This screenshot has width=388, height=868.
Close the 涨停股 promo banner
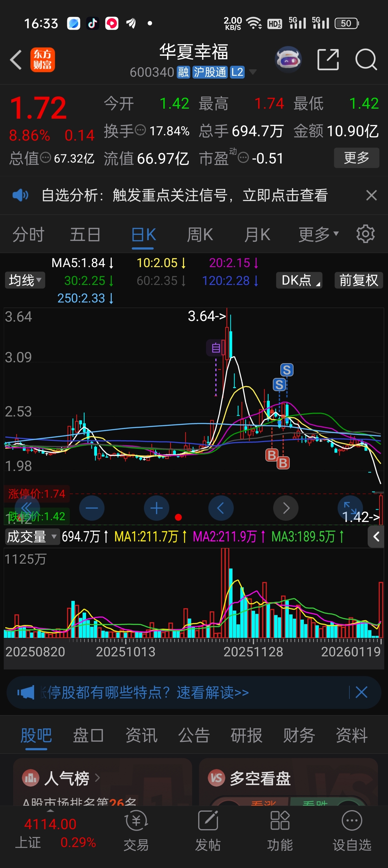click(361, 692)
